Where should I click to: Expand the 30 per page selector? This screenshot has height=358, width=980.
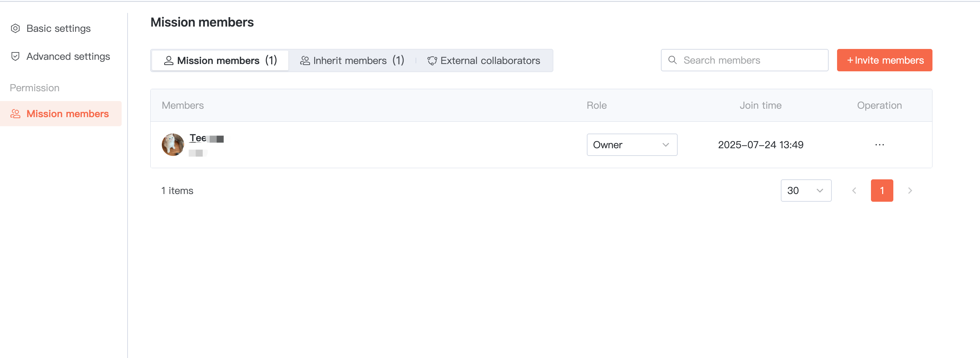pyautogui.click(x=805, y=191)
